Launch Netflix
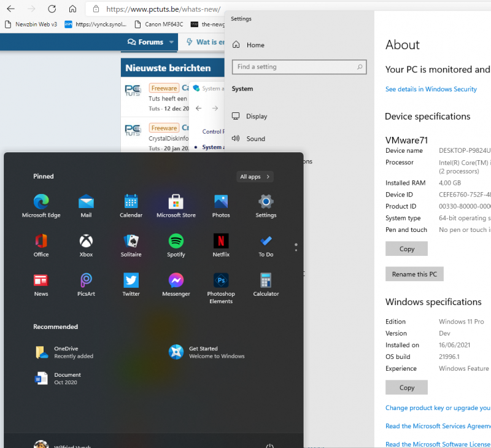 (221, 245)
